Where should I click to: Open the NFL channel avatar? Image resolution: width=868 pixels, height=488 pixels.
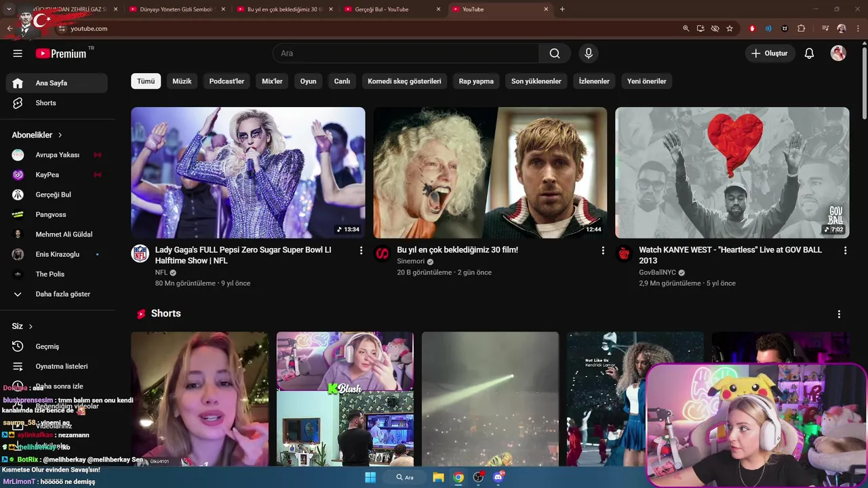coord(140,253)
